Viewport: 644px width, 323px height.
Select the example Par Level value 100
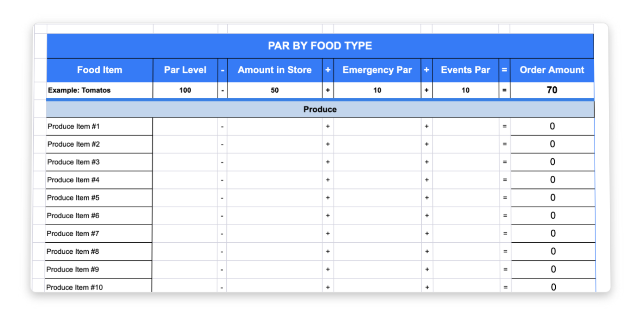click(x=185, y=90)
